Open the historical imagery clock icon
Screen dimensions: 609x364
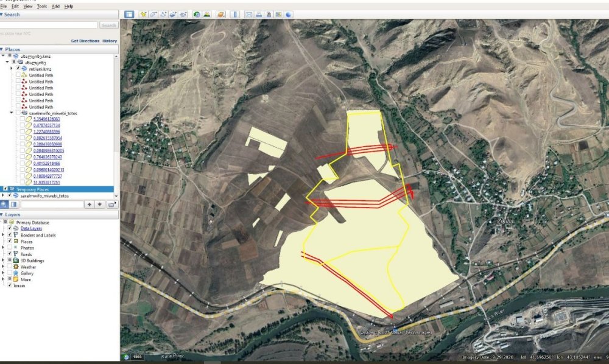(x=197, y=14)
